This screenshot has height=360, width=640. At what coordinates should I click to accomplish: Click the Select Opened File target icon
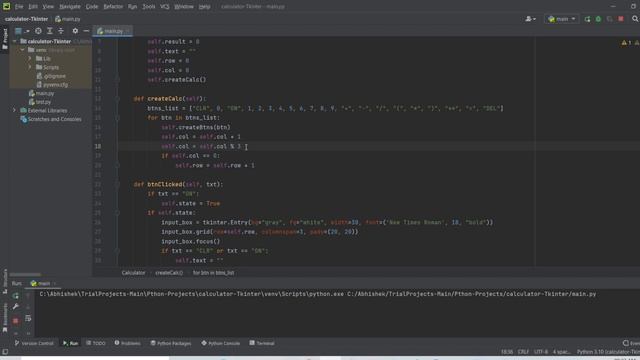click(x=38, y=31)
